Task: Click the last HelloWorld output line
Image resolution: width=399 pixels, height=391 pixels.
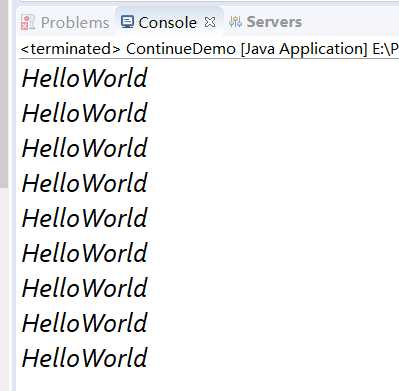Action: [85, 358]
